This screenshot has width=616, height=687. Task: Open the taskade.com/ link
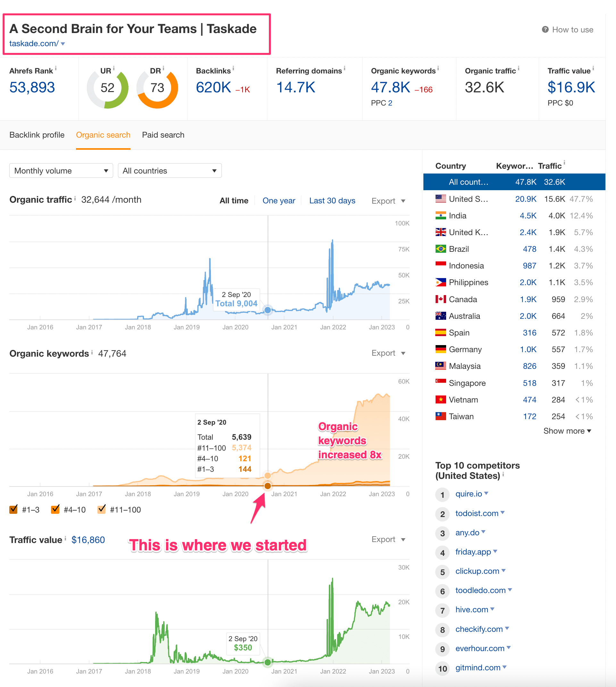click(34, 44)
